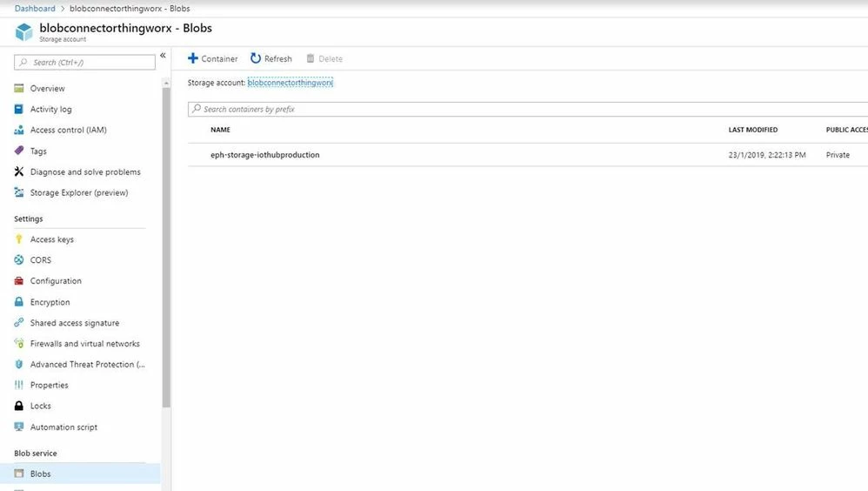Open Configuration settings

coord(56,281)
